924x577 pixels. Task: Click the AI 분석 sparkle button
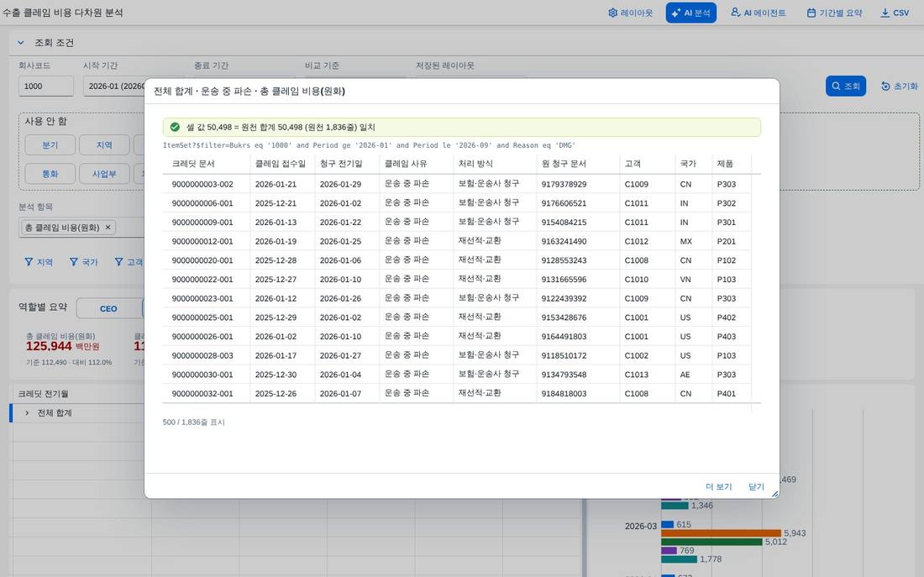click(690, 13)
